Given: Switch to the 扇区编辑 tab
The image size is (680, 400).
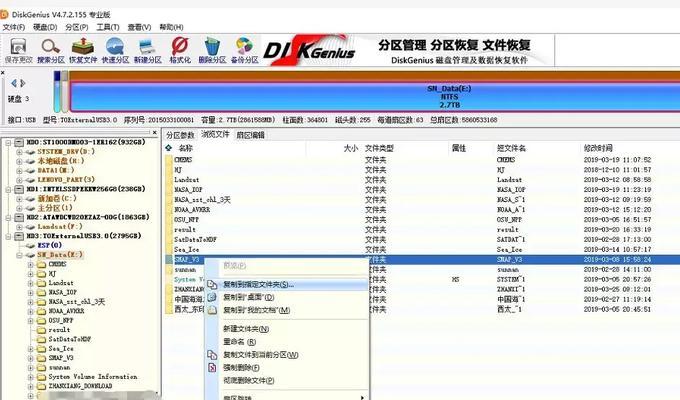Looking at the screenshot, I should pos(250,135).
